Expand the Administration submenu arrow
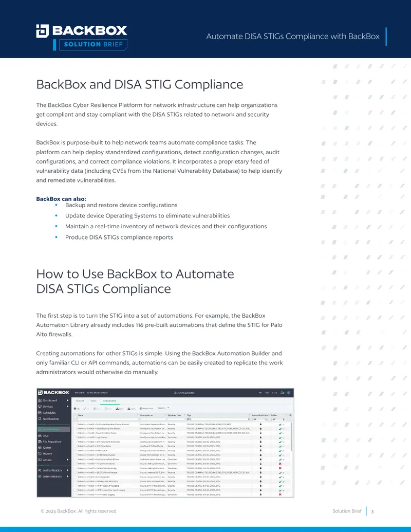The image size is (411, 532). (x=67, y=476)
